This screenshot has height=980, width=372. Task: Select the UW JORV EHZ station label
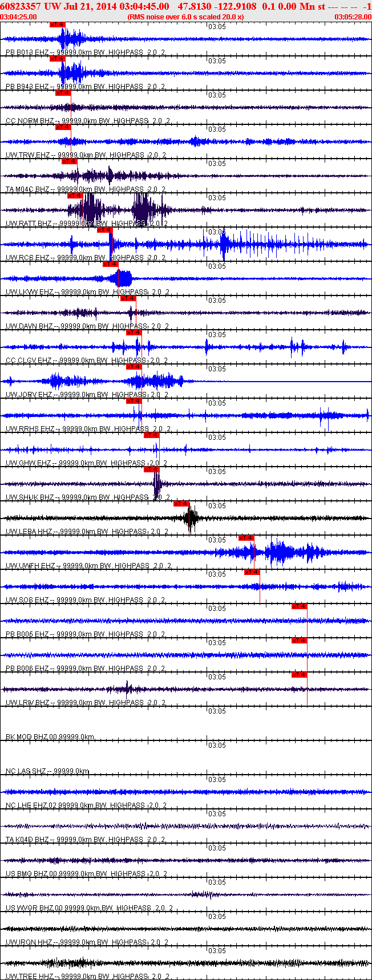[x=87, y=395]
